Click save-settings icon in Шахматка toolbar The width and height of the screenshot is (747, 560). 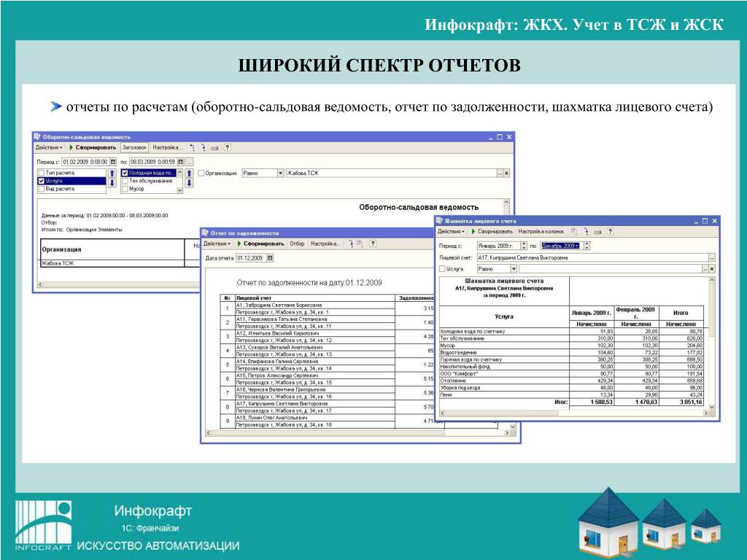point(575,231)
